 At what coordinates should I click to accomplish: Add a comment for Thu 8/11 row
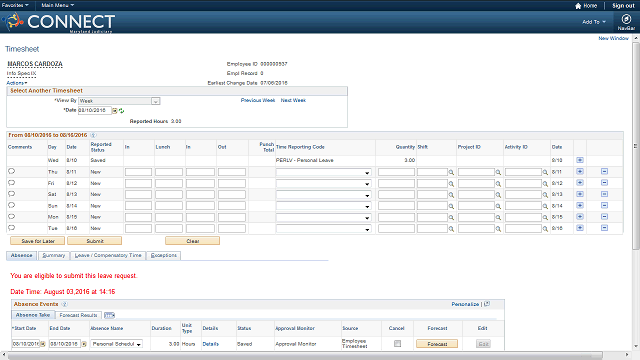point(11,171)
